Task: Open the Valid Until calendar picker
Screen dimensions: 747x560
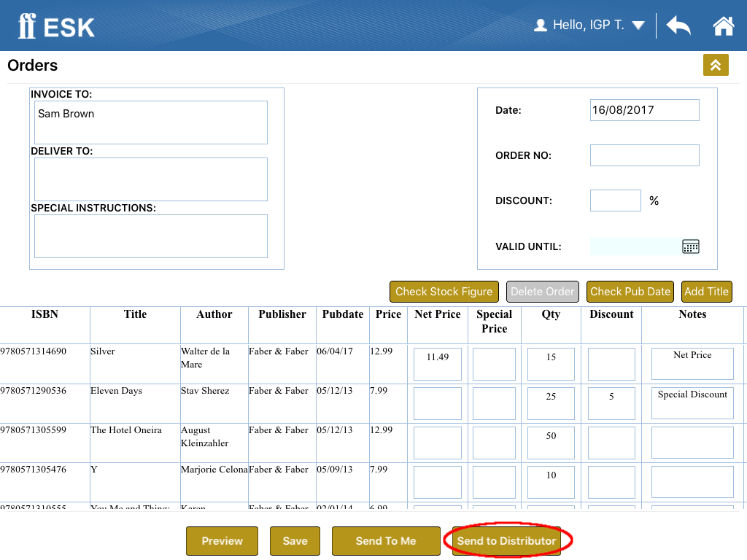Action: click(x=690, y=246)
